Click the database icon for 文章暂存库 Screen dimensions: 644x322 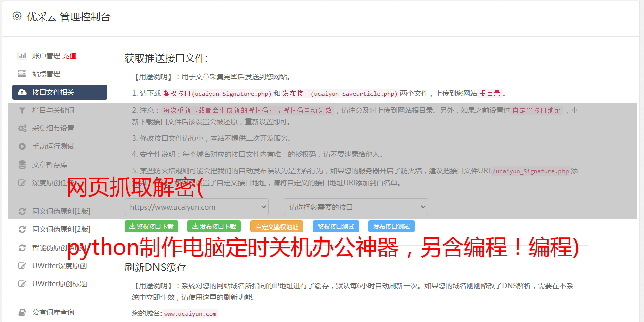(22, 165)
